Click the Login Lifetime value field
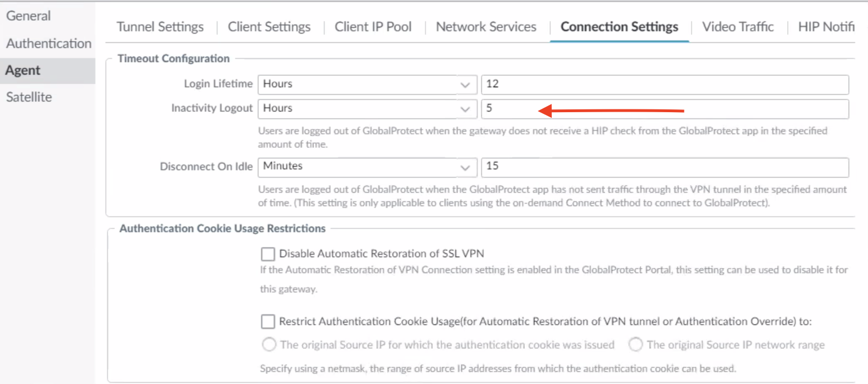The width and height of the screenshot is (868, 384). click(x=664, y=84)
